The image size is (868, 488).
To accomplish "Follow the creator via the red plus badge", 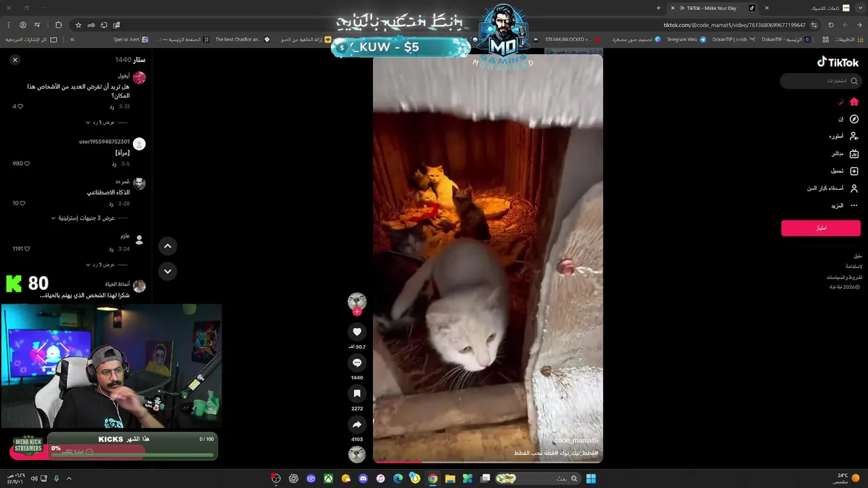I will coord(357,312).
